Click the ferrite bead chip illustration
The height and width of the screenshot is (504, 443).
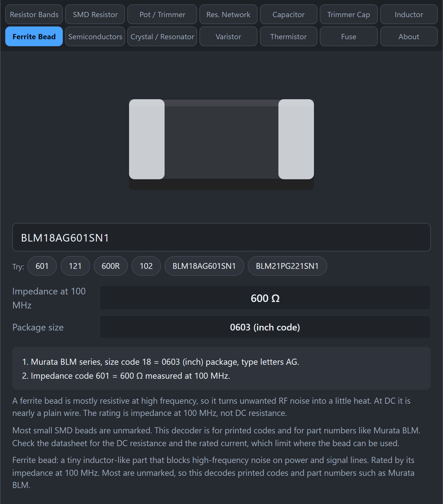[222, 144]
